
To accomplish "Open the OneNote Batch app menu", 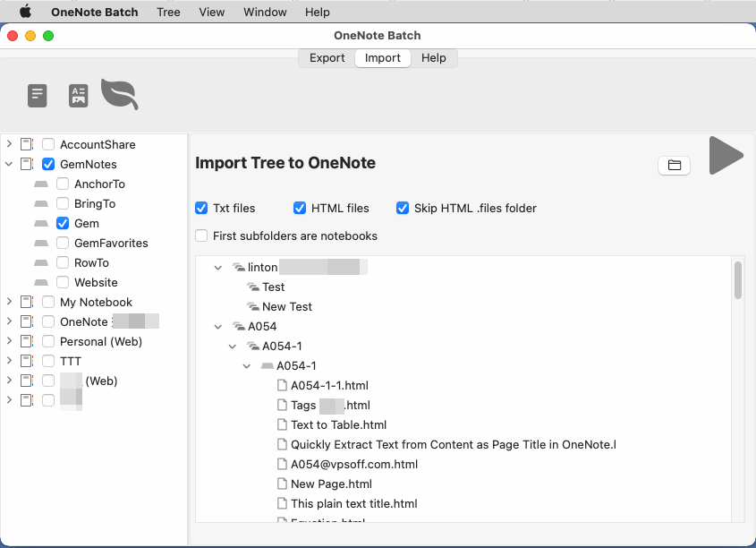I will [x=95, y=12].
